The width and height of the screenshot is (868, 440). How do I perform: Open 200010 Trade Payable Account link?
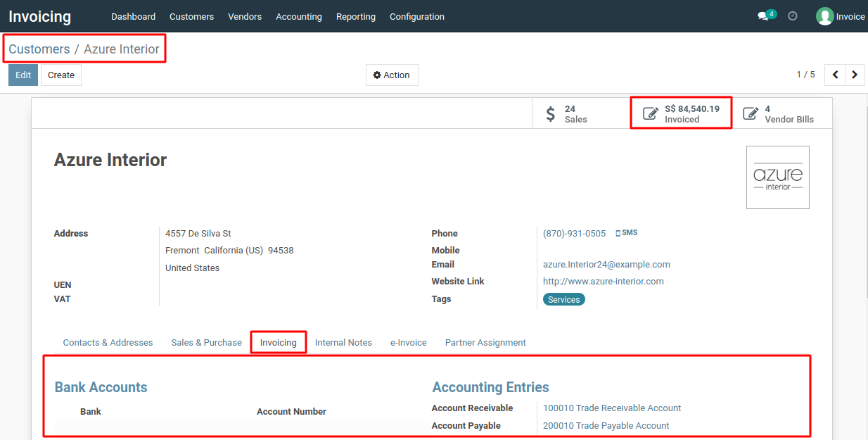click(x=606, y=426)
